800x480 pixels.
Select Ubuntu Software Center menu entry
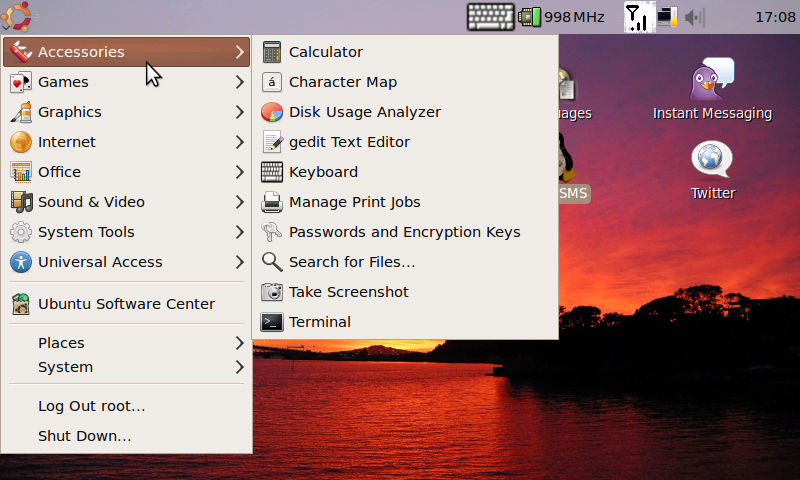(126, 304)
